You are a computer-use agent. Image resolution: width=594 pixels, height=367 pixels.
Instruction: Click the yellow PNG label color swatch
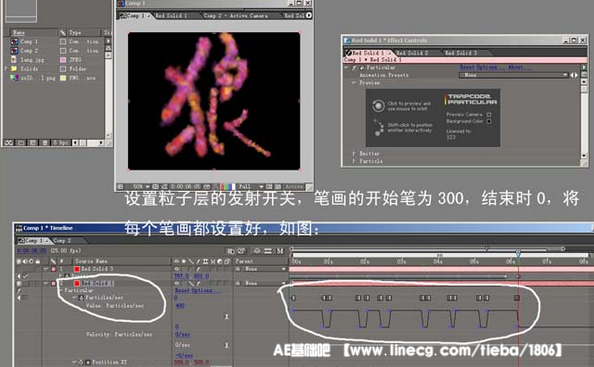pyautogui.click(x=63, y=78)
